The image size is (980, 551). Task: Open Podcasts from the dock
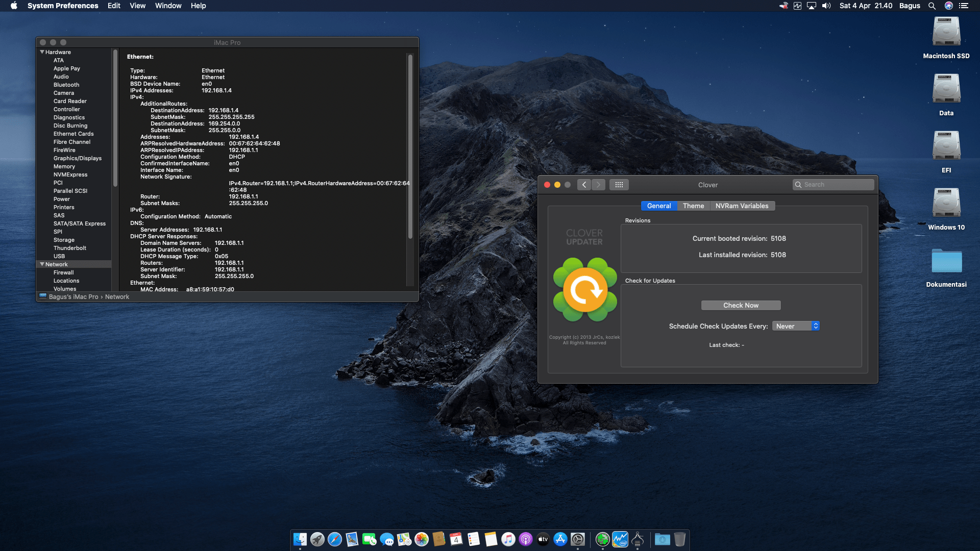coord(526,539)
